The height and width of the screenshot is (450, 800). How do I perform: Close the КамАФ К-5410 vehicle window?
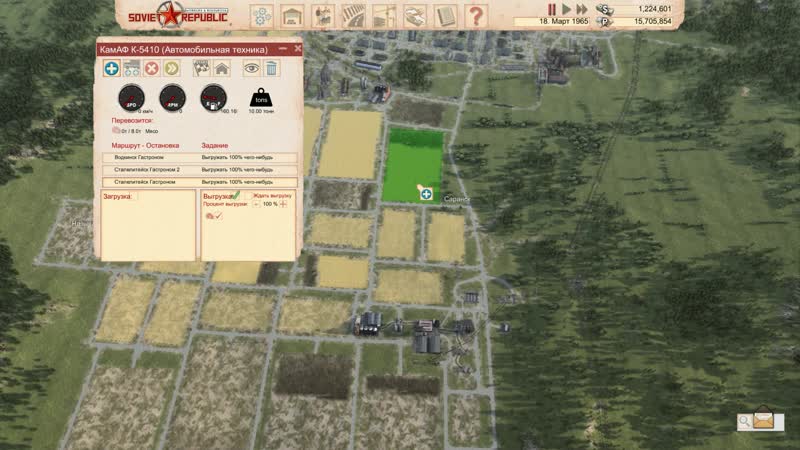(x=298, y=49)
